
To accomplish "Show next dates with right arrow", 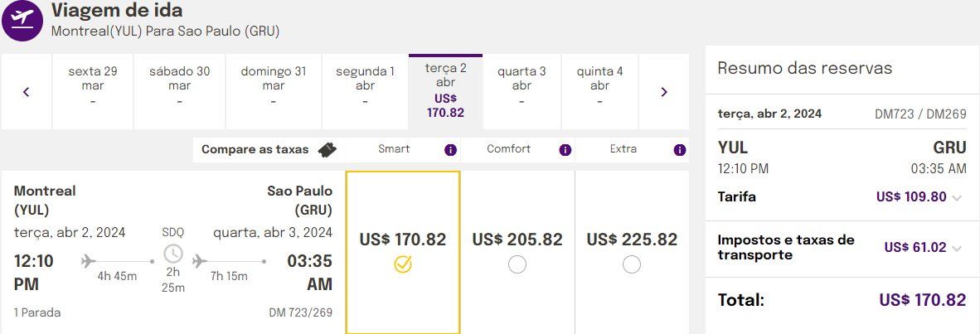I will click(664, 92).
